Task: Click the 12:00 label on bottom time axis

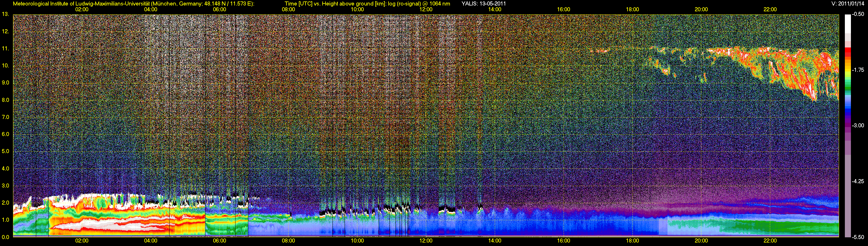Action: click(426, 241)
